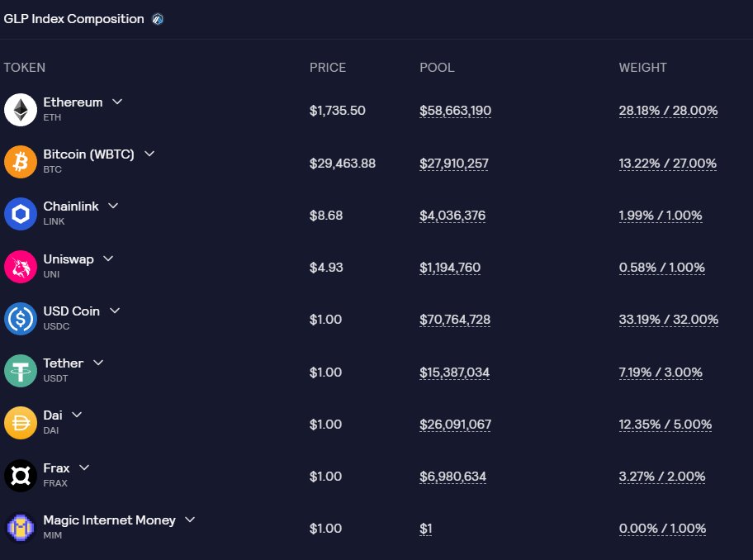753x560 pixels.
Task: Select the Magic Internet Money token name
Action: 110,520
